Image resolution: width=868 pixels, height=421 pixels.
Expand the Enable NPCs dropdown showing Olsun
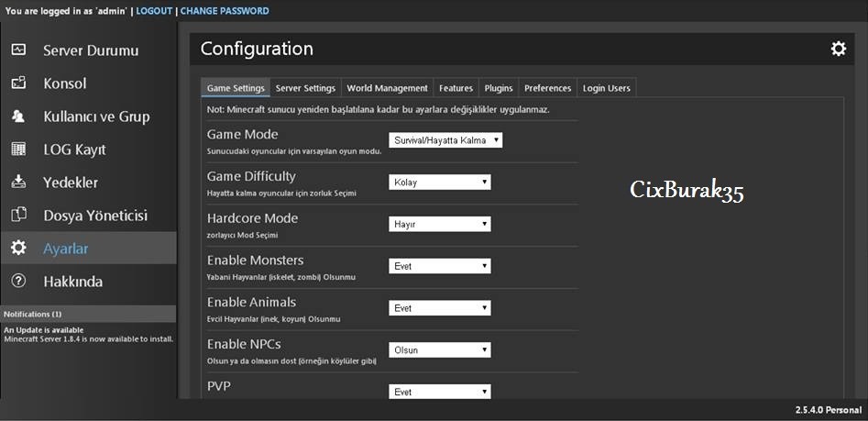click(440, 350)
